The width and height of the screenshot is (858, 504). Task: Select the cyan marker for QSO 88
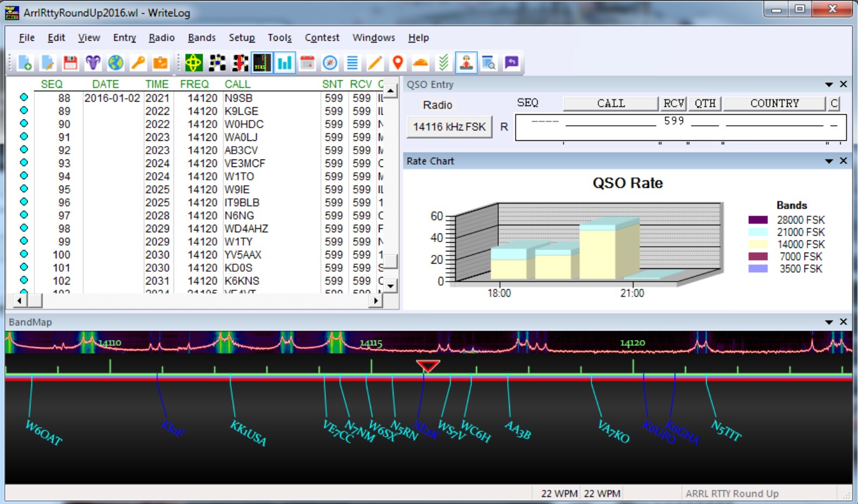(24, 97)
